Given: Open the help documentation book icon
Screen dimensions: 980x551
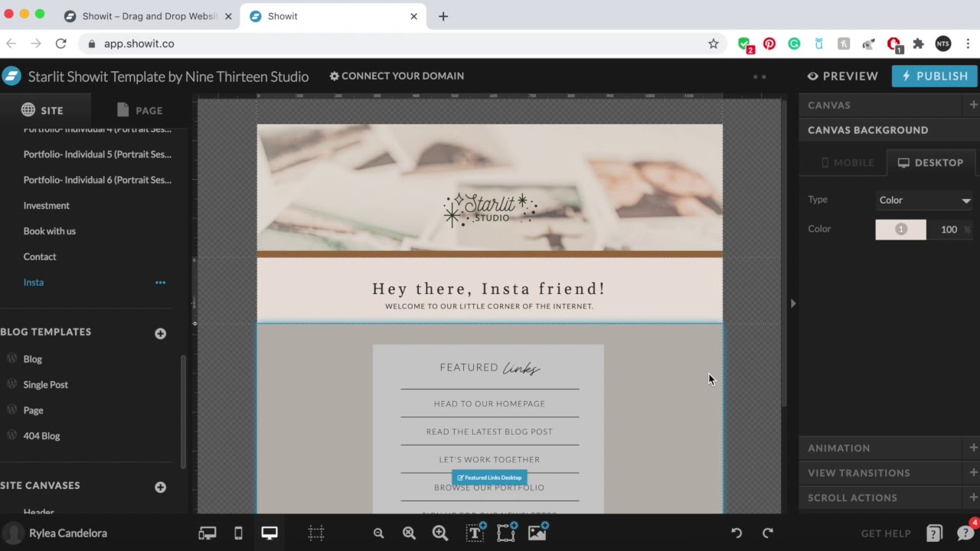Looking at the screenshot, I should [x=934, y=533].
